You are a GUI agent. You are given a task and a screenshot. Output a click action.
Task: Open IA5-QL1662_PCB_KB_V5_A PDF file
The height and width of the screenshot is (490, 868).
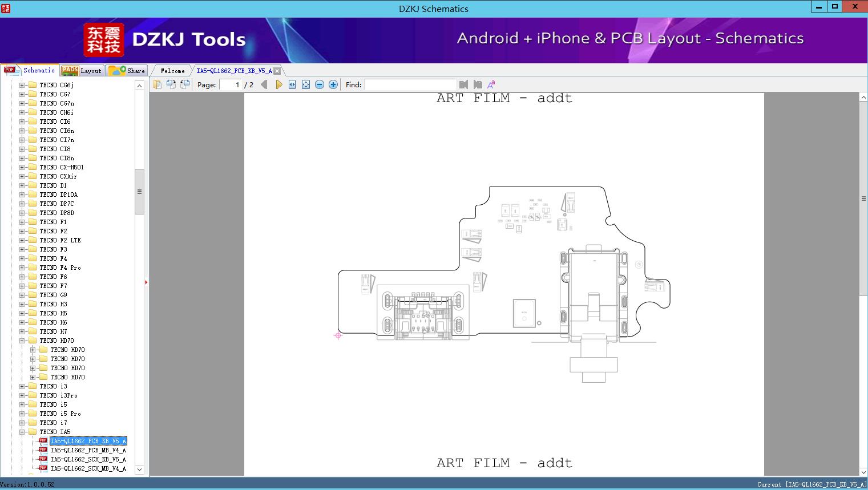tap(88, 441)
